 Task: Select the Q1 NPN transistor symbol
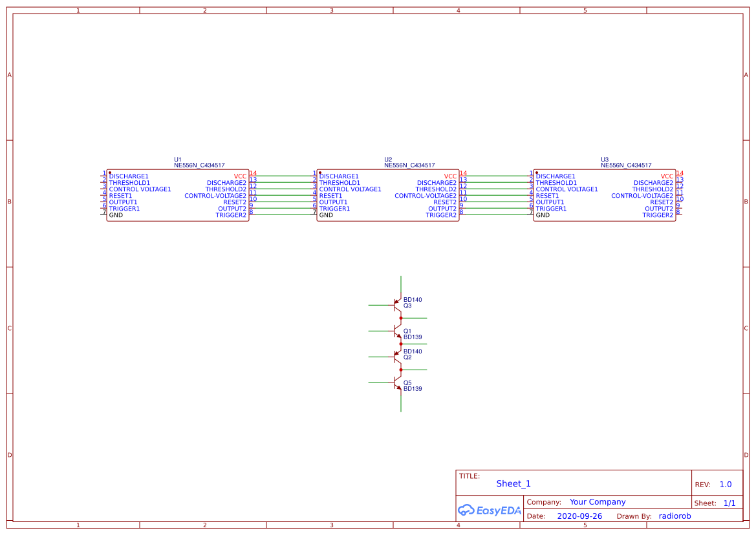click(x=397, y=331)
